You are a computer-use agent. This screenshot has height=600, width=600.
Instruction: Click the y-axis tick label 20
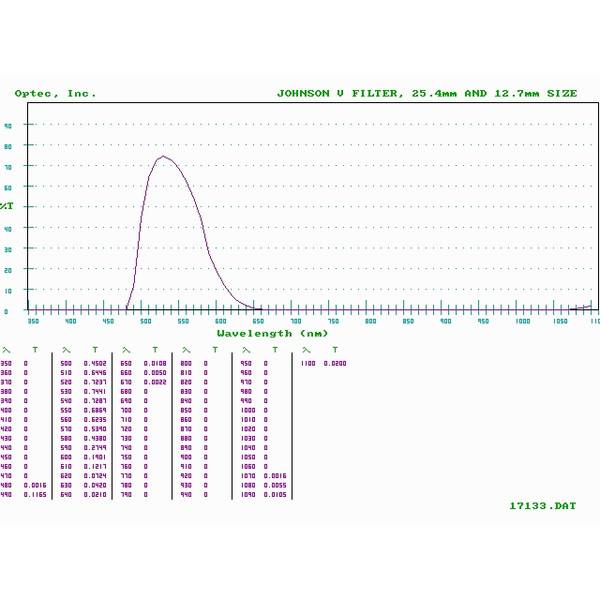(8, 270)
